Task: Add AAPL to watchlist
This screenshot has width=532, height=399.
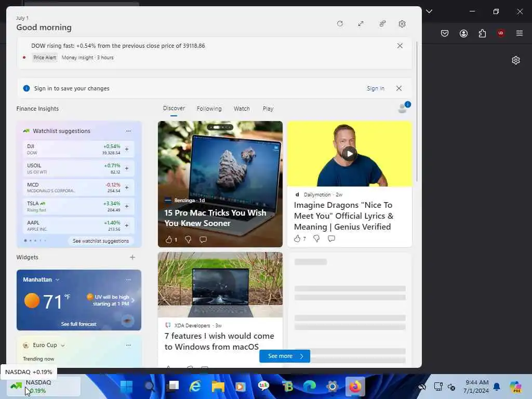Action: (127, 225)
